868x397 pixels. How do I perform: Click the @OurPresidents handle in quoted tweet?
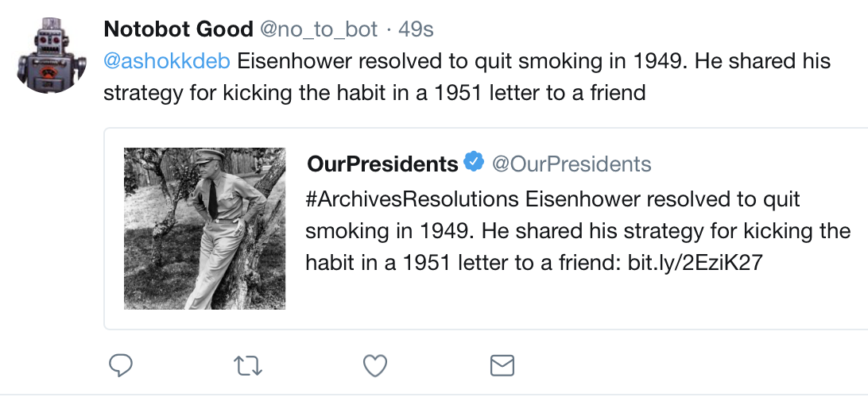(x=572, y=164)
